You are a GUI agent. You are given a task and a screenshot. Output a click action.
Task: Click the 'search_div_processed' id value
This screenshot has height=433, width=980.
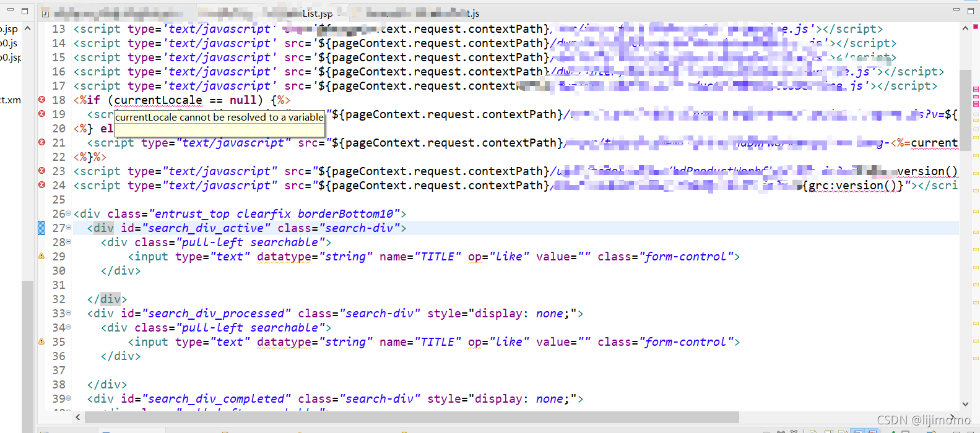pyautogui.click(x=217, y=313)
